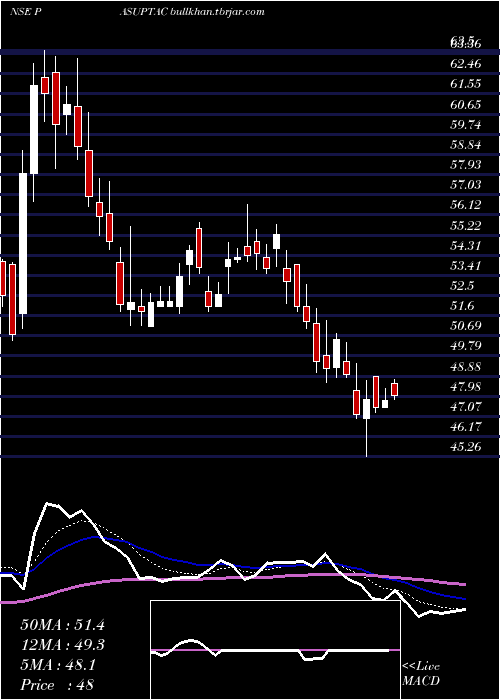This screenshot has height=700, width=500.
Task: Click the 59.74 price axis label
Action: pos(466,125)
